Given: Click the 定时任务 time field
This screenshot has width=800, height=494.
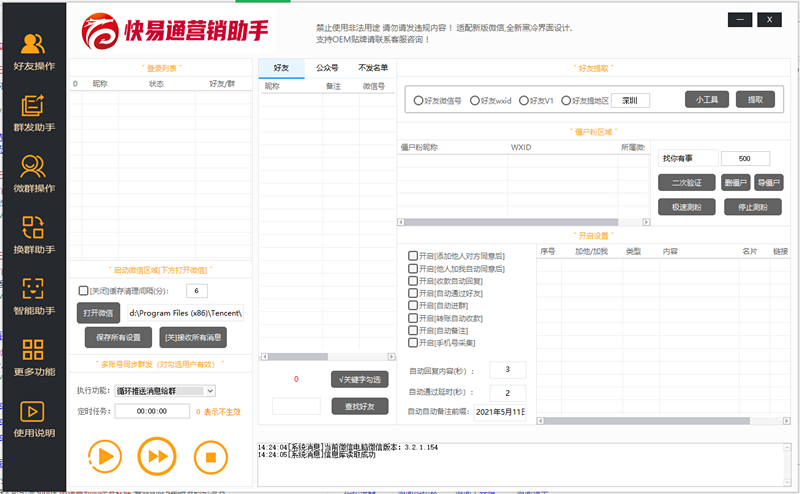Looking at the screenshot, I should [x=152, y=411].
